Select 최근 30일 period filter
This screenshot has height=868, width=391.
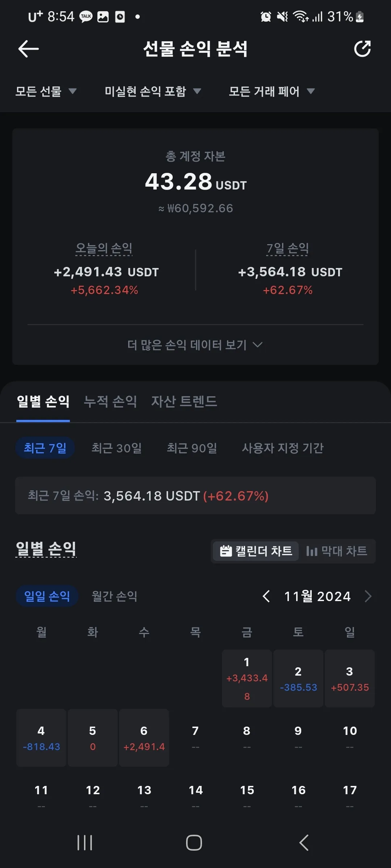click(117, 448)
